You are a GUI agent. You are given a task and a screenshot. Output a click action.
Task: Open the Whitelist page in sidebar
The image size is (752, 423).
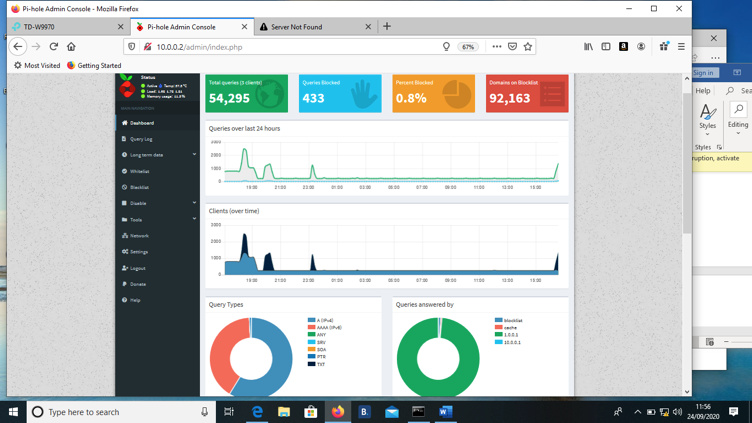pos(139,171)
